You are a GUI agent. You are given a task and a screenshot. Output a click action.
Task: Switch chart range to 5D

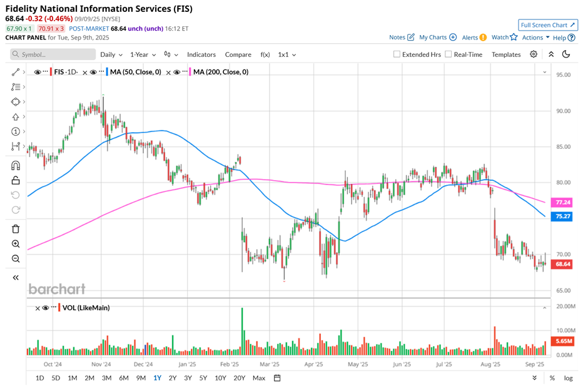tap(56, 378)
